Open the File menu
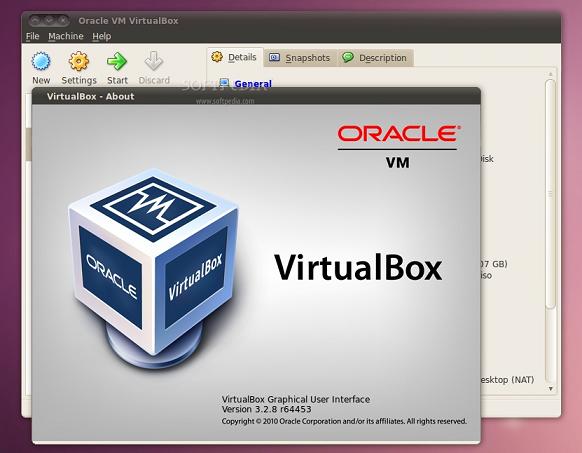 pos(32,36)
